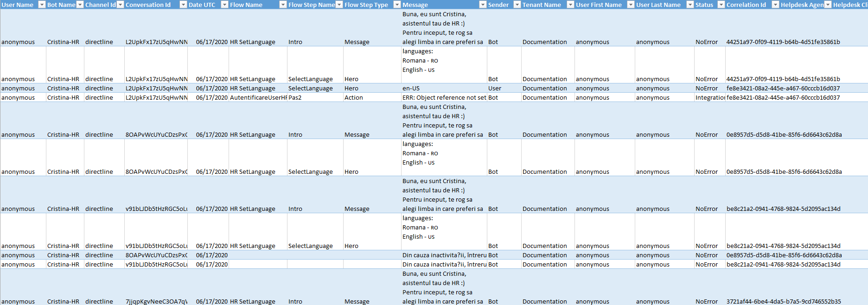
Task: Open the Message column filter dropdown
Action: 483,5
